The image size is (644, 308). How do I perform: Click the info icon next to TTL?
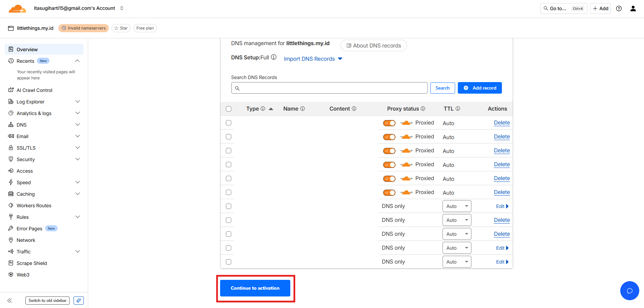point(458,109)
